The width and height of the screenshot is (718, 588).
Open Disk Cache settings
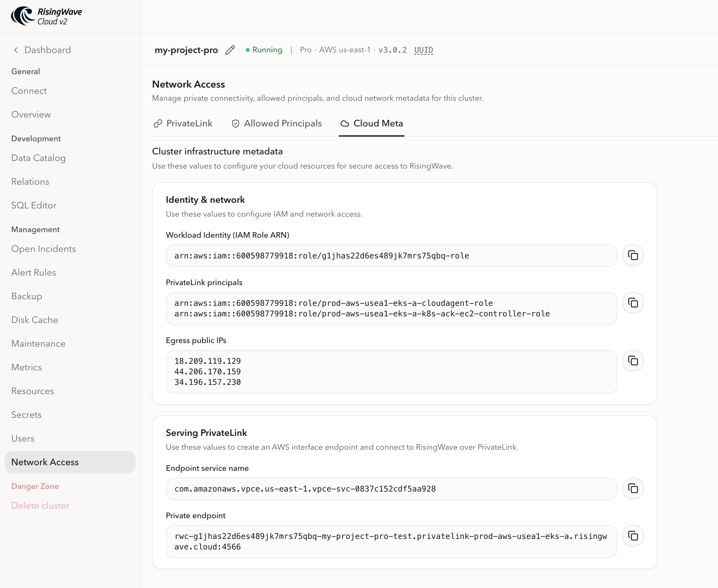[35, 320]
